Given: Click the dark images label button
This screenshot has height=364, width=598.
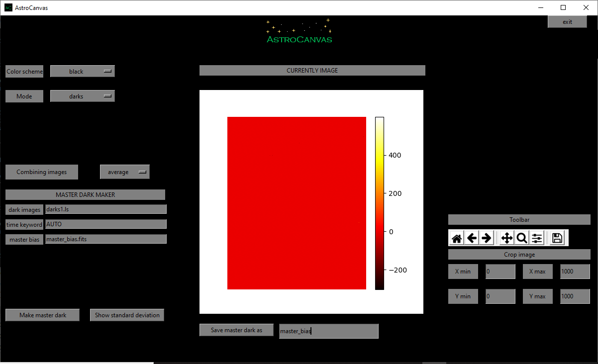Looking at the screenshot, I should (25, 209).
